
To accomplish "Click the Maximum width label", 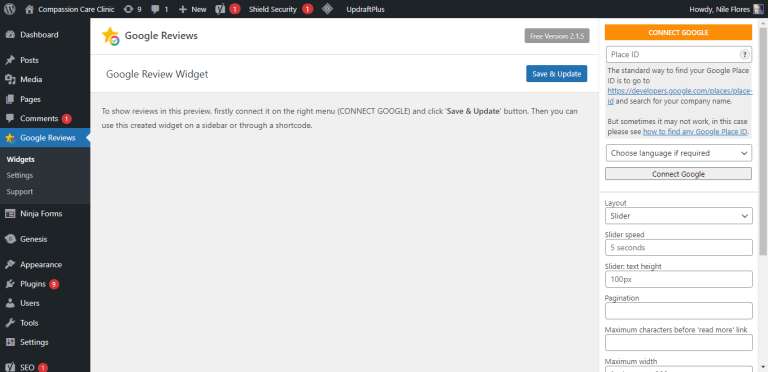I will [631, 362].
